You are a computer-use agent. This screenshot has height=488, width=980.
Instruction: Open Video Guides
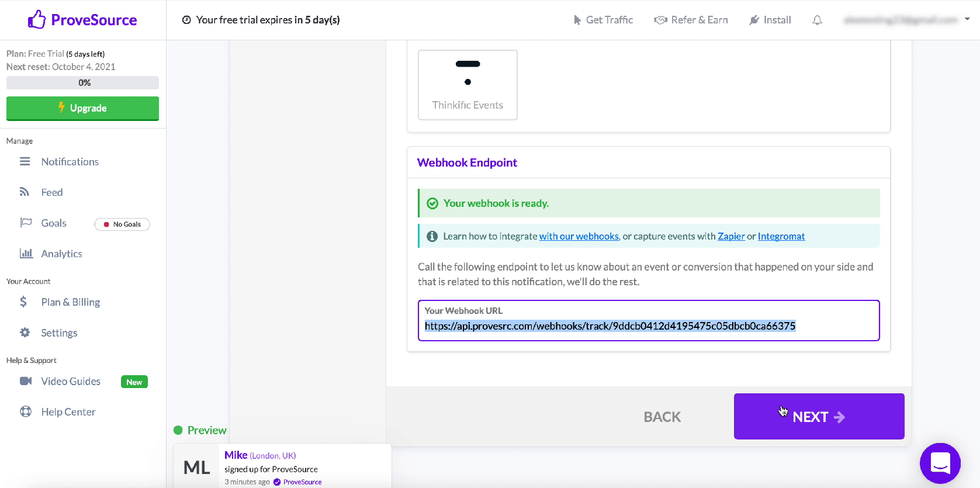pos(71,381)
